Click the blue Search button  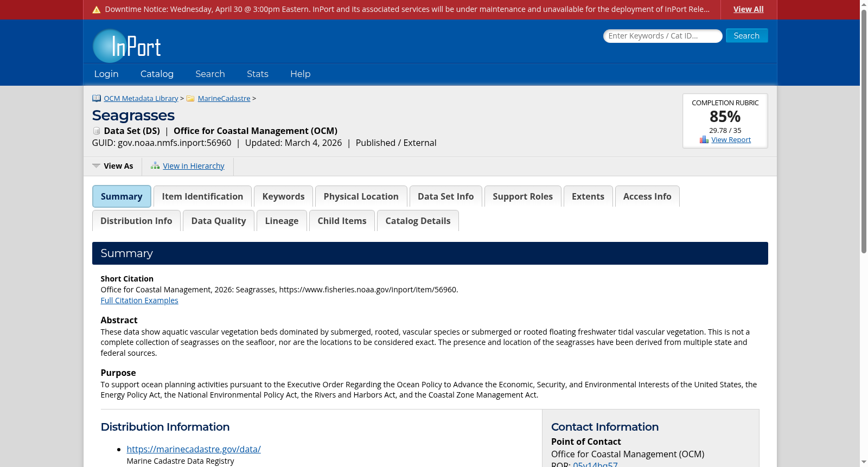point(746,36)
